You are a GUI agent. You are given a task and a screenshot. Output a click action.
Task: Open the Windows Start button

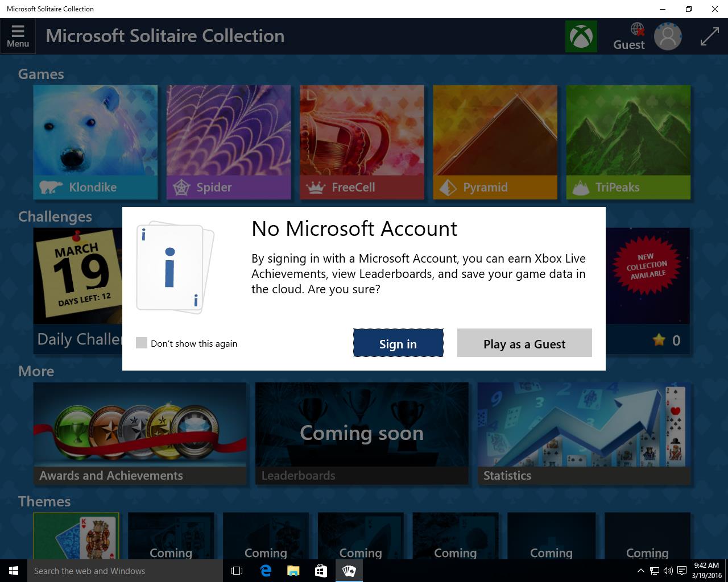click(x=14, y=571)
